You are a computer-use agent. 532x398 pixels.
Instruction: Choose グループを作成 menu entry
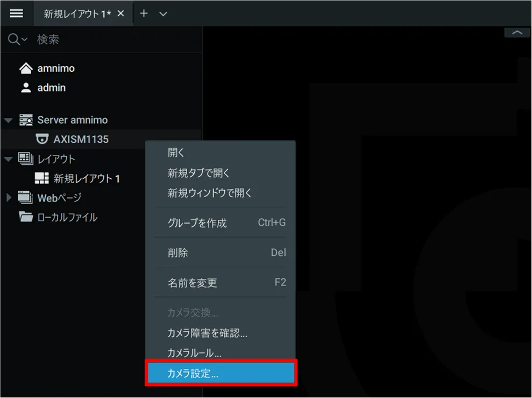[197, 223]
